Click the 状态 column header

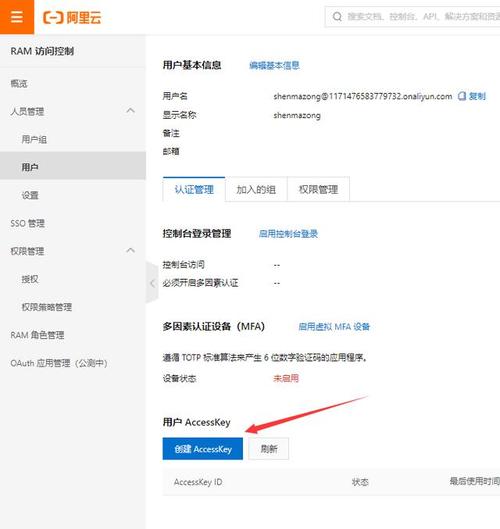pos(360,482)
